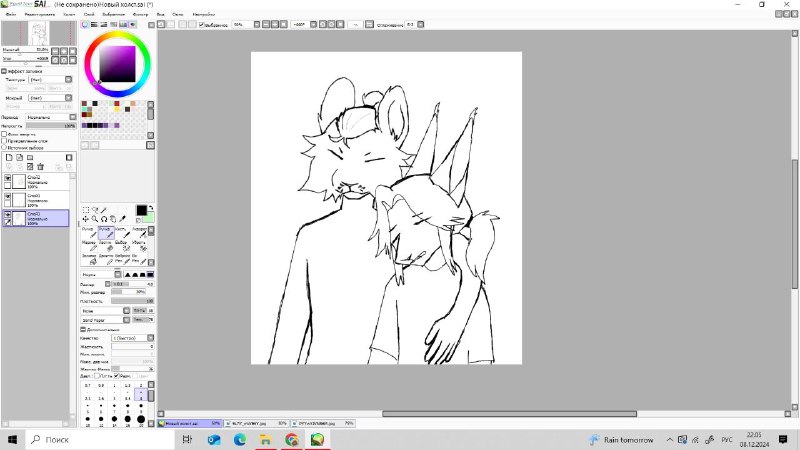Toggle the selection checkbox in top toolbar
The image size is (800, 450).
click(202, 24)
